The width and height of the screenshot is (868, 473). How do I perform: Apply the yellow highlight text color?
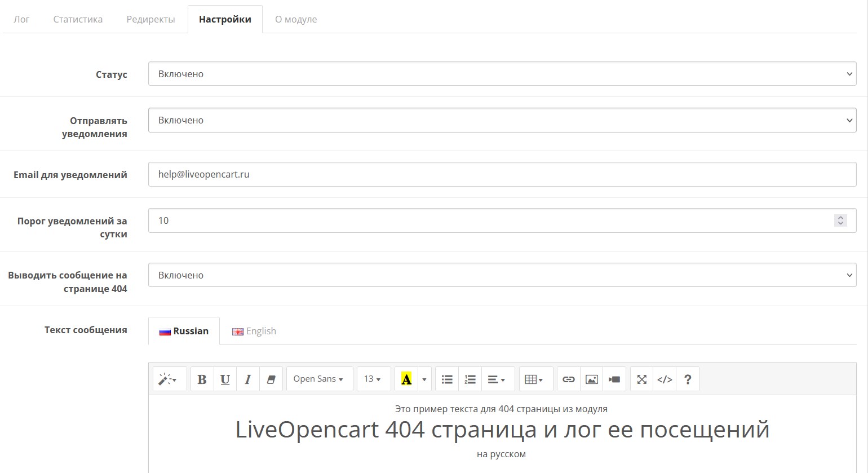pos(406,379)
